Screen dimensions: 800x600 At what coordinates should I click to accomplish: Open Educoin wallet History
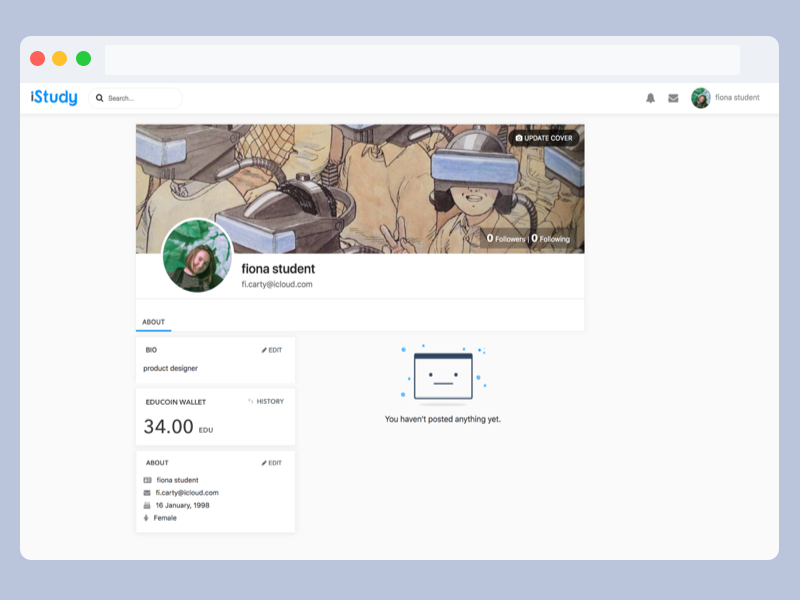pos(266,402)
